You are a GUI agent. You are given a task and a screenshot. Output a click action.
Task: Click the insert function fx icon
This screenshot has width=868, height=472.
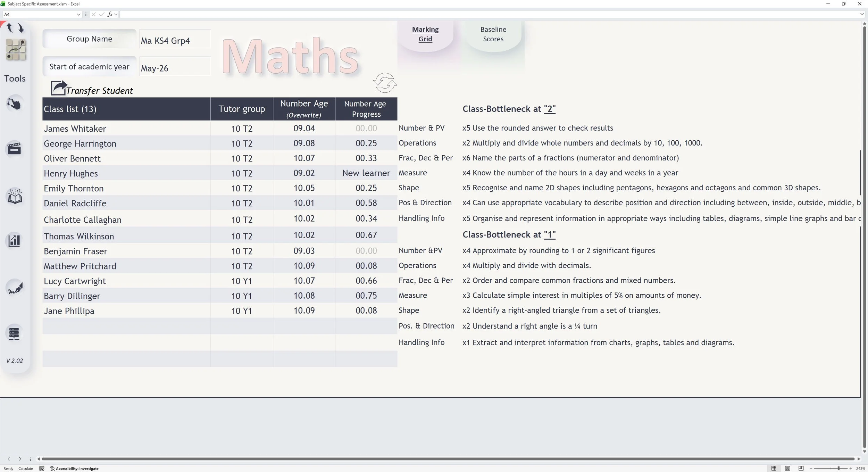point(110,14)
